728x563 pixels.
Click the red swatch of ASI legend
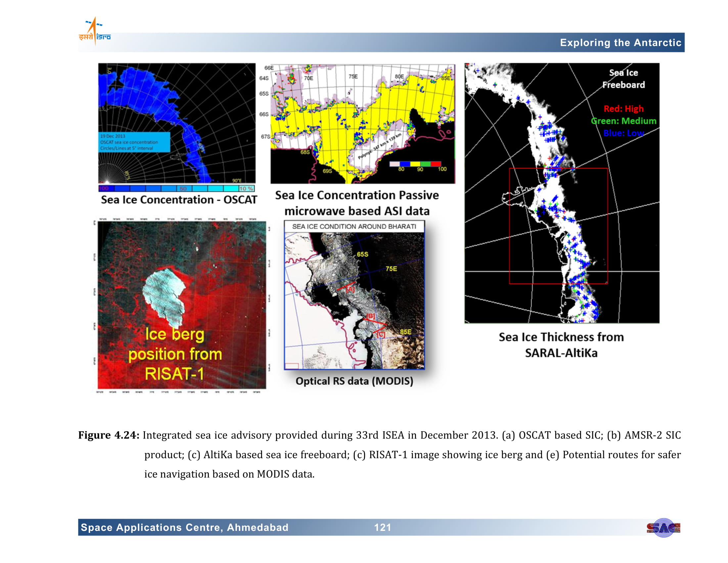tap(436, 164)
